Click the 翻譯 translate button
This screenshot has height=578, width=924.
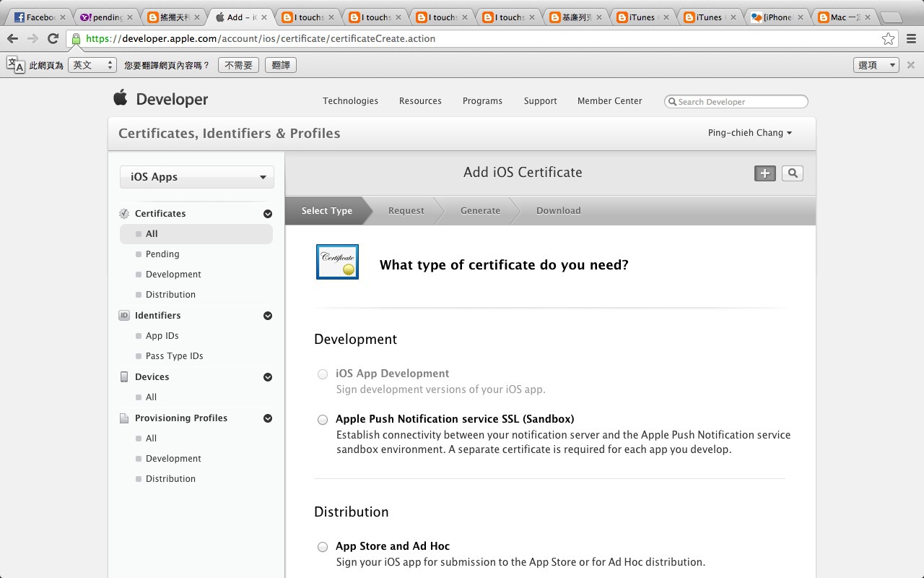point(281,65)
